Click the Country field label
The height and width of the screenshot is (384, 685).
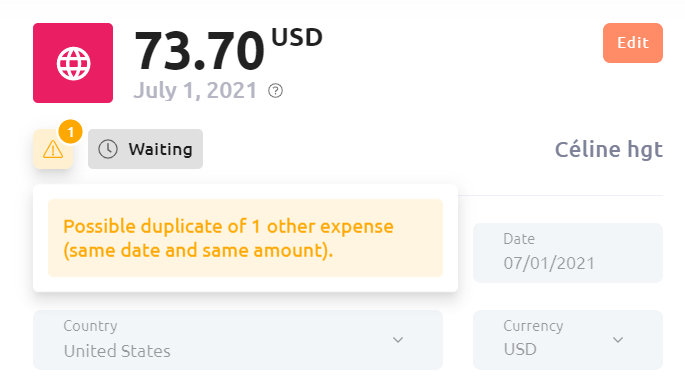coord(90,326)
